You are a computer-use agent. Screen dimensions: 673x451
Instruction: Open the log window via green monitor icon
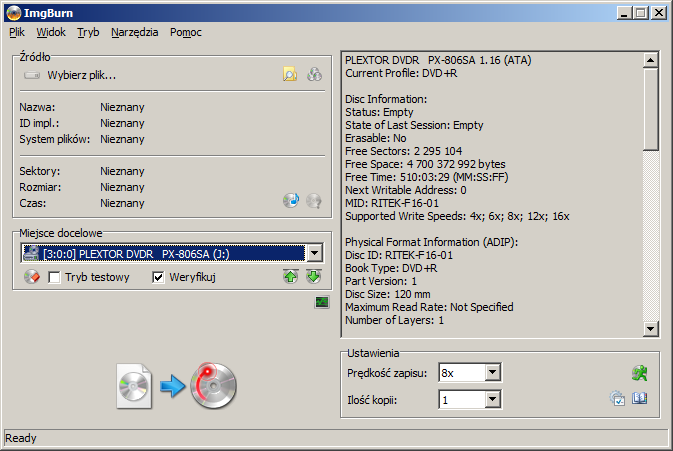click(322, 303)
